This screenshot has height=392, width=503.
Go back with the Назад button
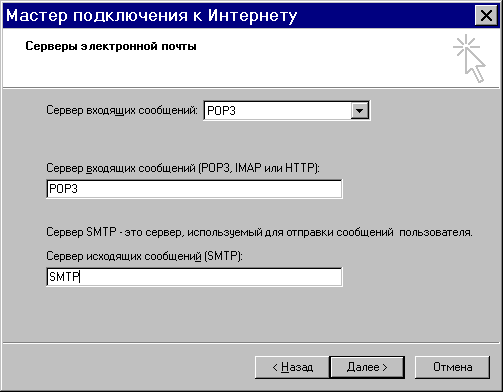(x=292, y=367)
